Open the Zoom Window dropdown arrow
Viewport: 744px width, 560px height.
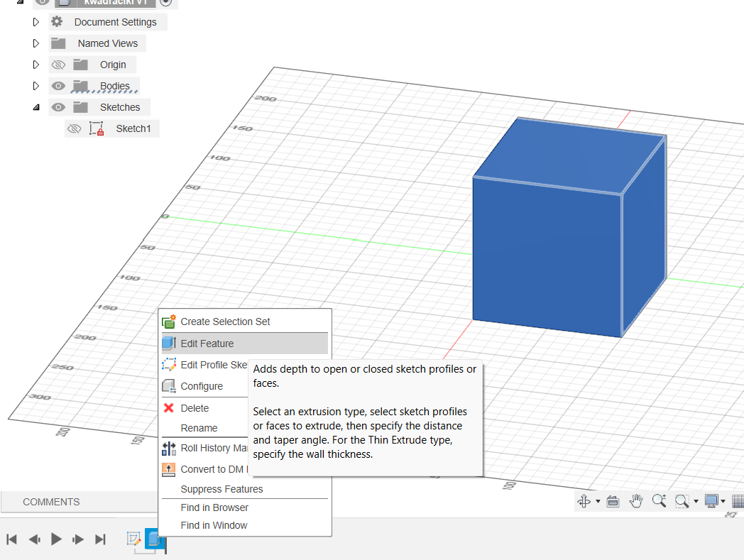click(x=696, y=501)
